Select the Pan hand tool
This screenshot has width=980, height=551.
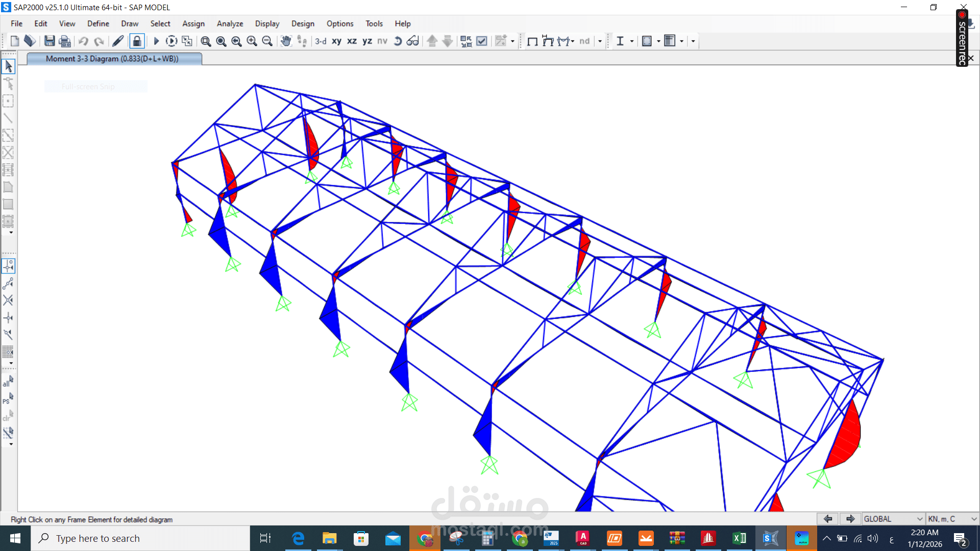[286, 41]
